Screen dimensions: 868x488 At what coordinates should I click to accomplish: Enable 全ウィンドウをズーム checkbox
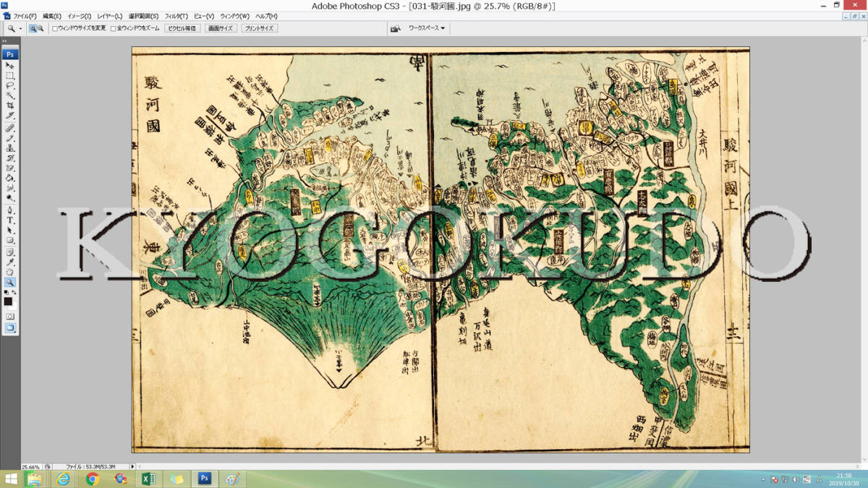(112, 29)
